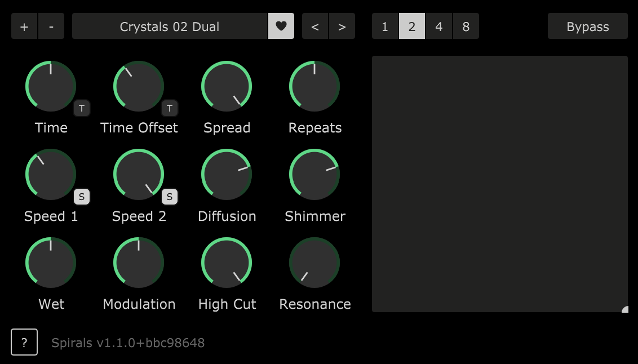Click the Bypass button
The image size is (638, 364).
[587, 26]
